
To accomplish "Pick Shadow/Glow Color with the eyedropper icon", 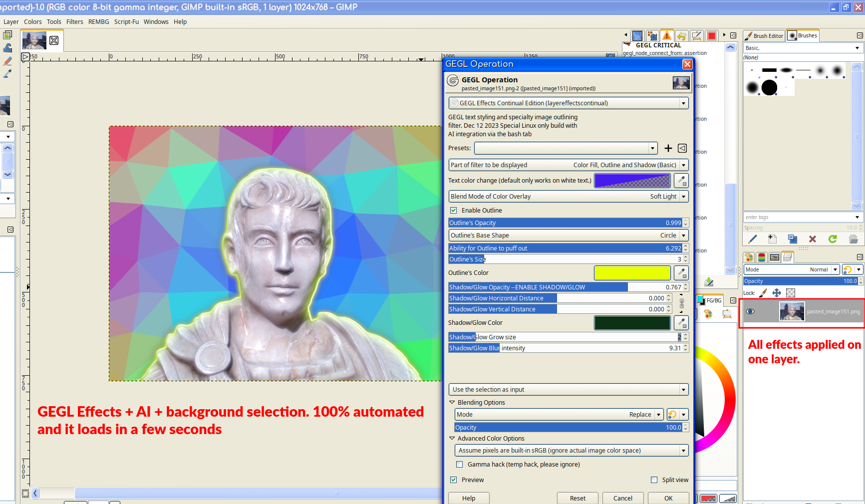I will pyautogui.click(x=681, y=323).
